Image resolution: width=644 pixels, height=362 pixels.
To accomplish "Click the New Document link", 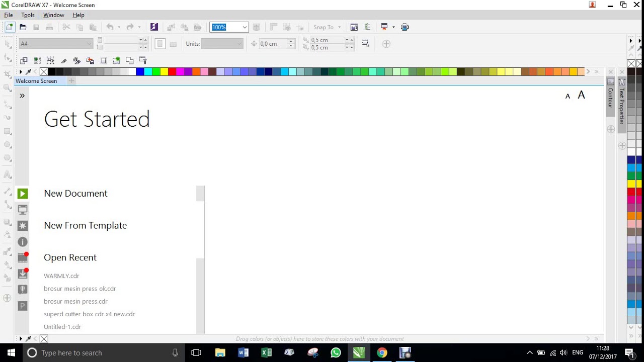I will point(75,194).
